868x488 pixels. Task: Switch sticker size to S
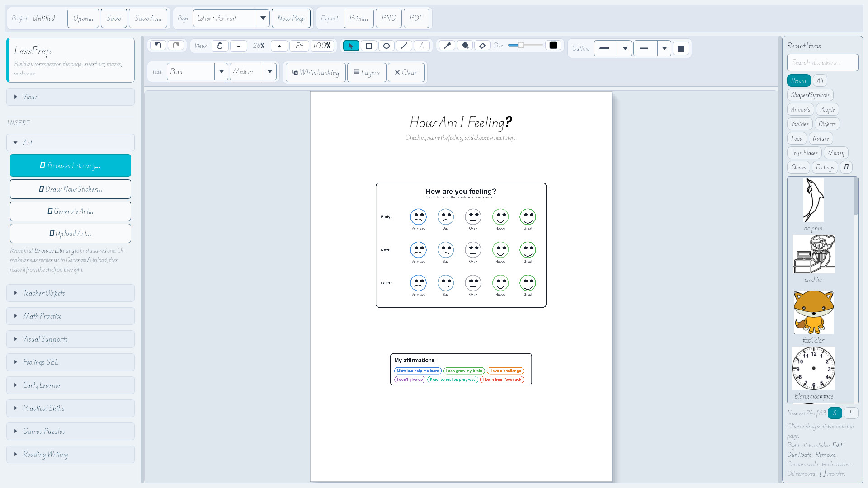(x=835, y=413)
